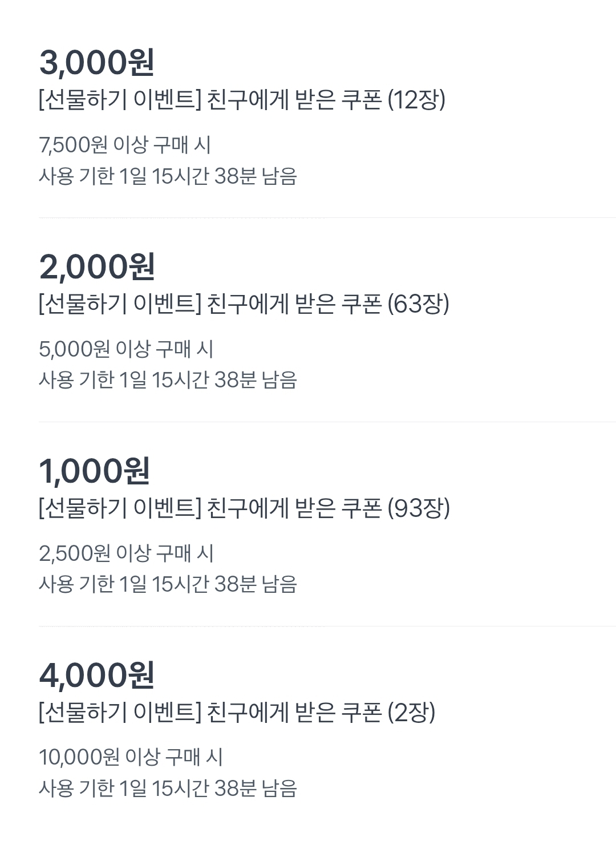Open the friend coupon titled (2장)
The width and height of the screenshot is (616, 857).
tap(237, 713)
